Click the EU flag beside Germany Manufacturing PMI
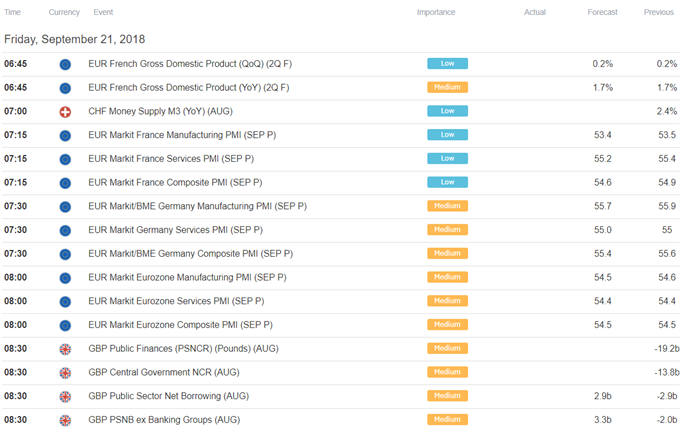 point(65,207)
